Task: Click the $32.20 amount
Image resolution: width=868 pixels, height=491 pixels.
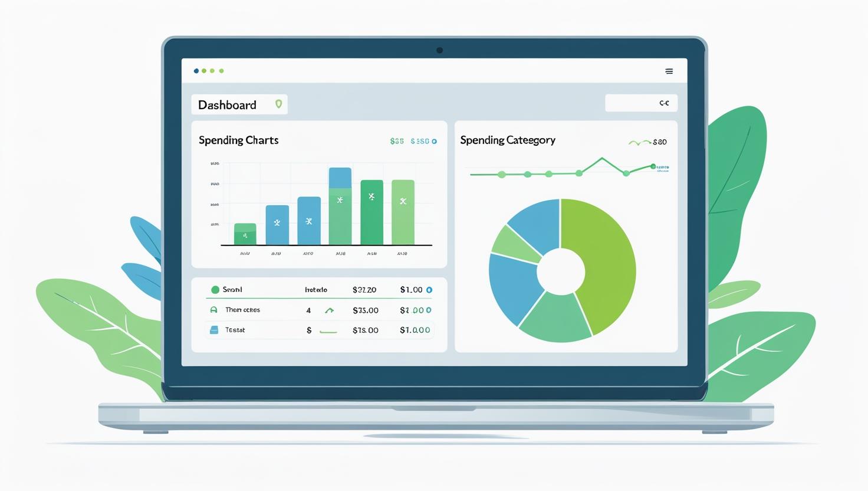Action: tap(364, 290)
